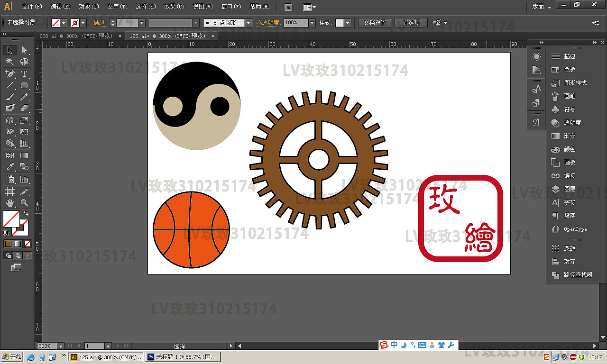Select the Column Graph tool

click(x=24, y=180)
